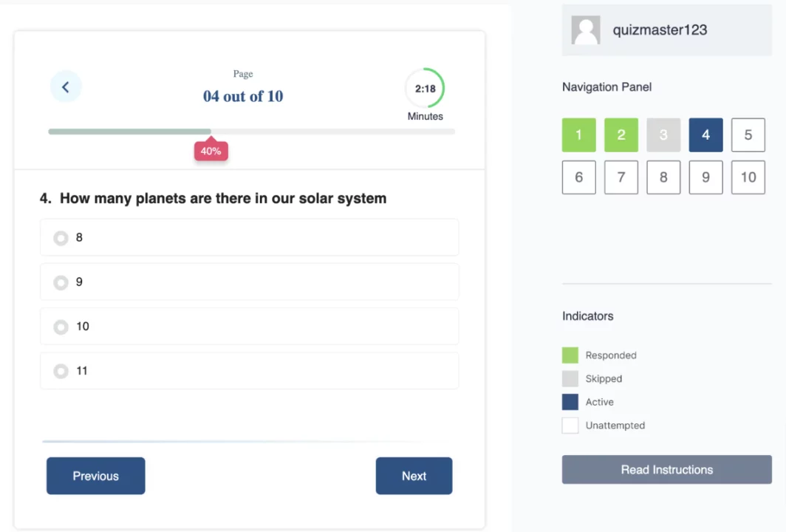Click the 40% progress bar marker
Viewport: 786px width, 532px height.
tap(211, 150)
